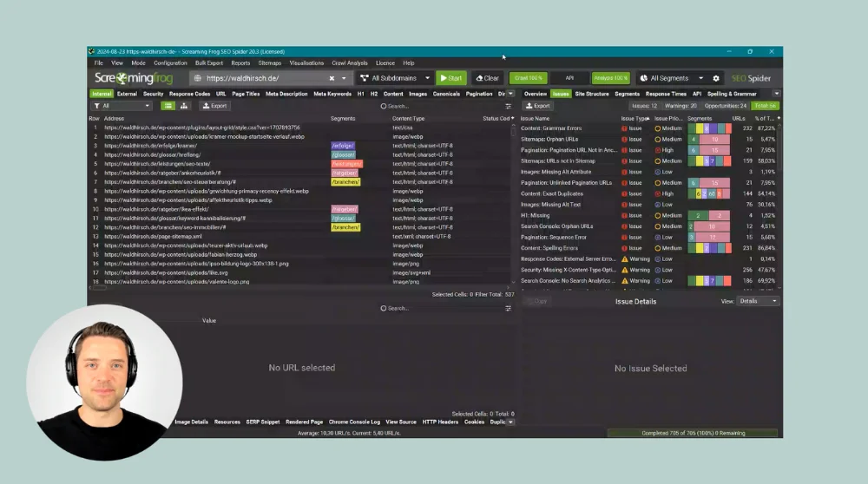Image resolution: width=868 pixels, height=484 pixels.
Task: Expand more tabs arrow beside Pagination tab
Action: pyautogui.click(x=511, y=94)
